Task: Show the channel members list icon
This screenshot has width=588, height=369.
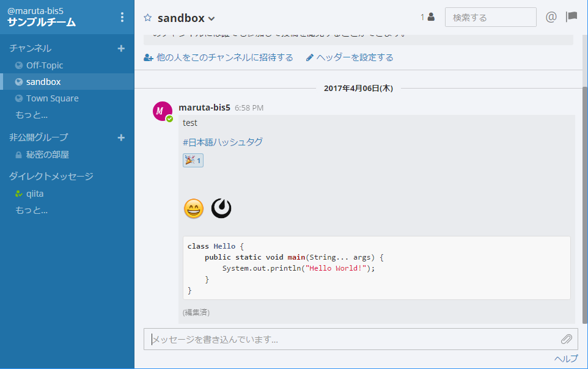Action: pyautogui.click(x=427, y=17)
